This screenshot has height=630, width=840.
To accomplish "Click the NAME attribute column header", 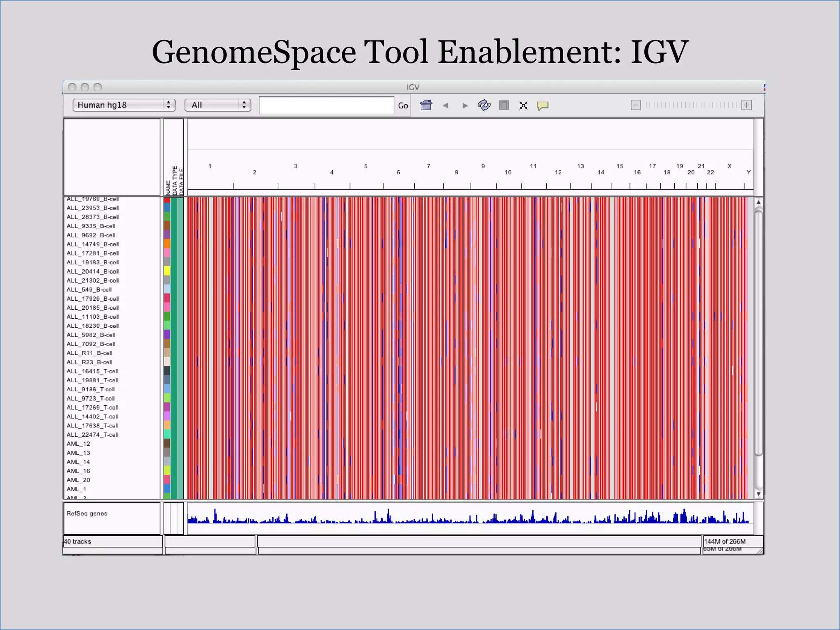I will (168, 187).
